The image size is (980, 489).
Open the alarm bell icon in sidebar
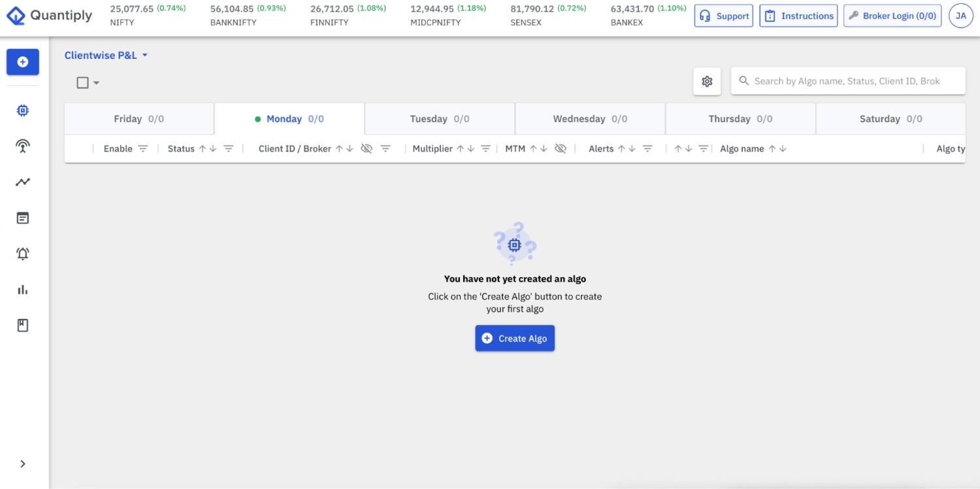[23, 254]
